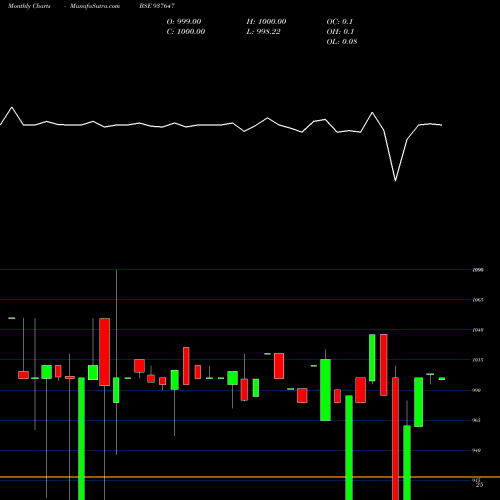Select the high value "H: 1000.00"

tap(266, 21)
